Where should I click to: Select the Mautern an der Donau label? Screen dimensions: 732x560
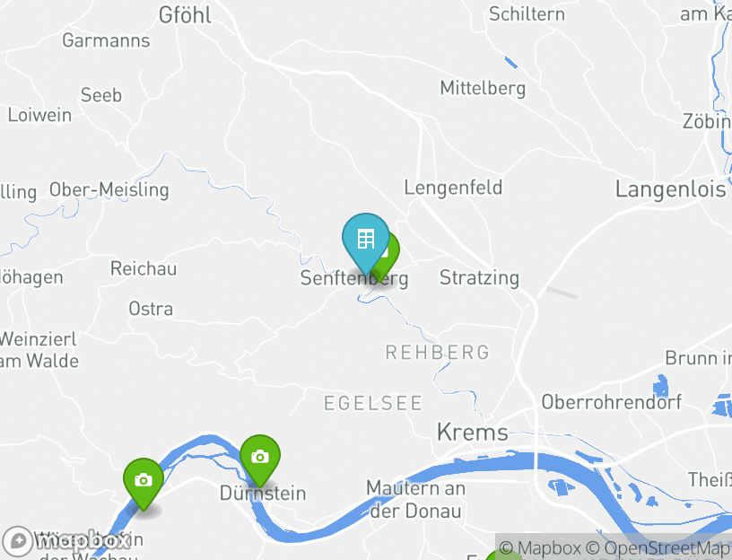(x=415, y=499)
